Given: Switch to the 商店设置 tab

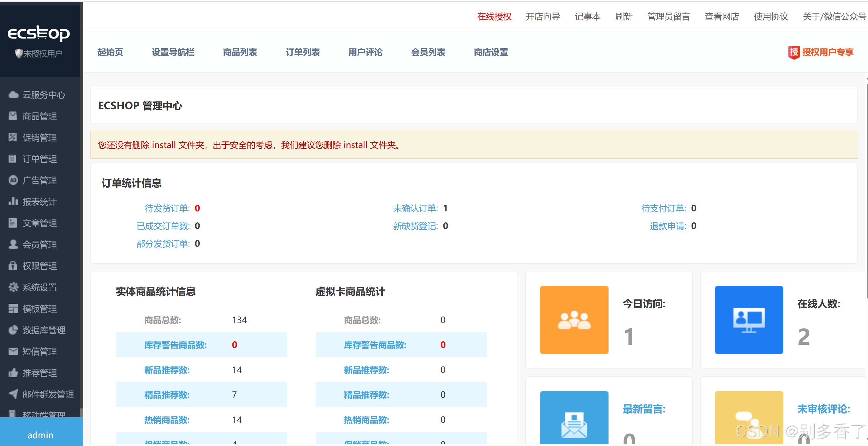Looking at the screenshot, I should tap(491, 52).
